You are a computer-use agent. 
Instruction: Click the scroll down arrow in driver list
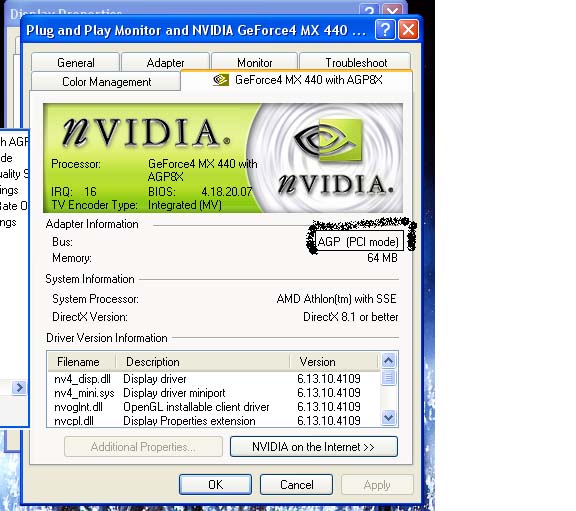[388, 418]
